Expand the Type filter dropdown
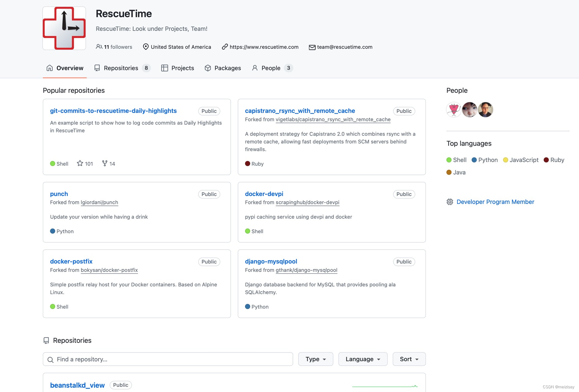Viewport: 579px width, 392px height. pyautogui.click(x=316, y=359)
